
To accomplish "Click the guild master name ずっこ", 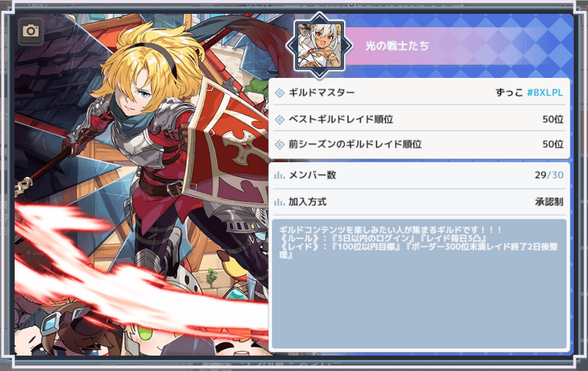I will 509,93.
